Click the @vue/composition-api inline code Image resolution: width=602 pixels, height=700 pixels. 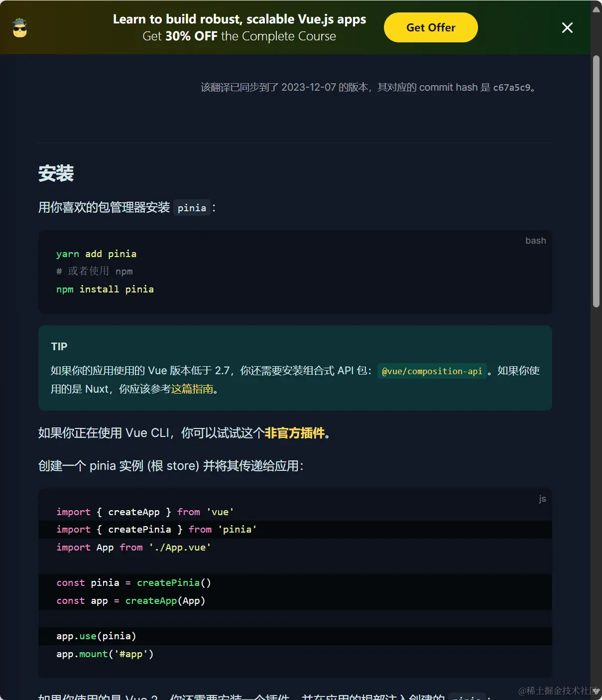click(x=432, y=371)
